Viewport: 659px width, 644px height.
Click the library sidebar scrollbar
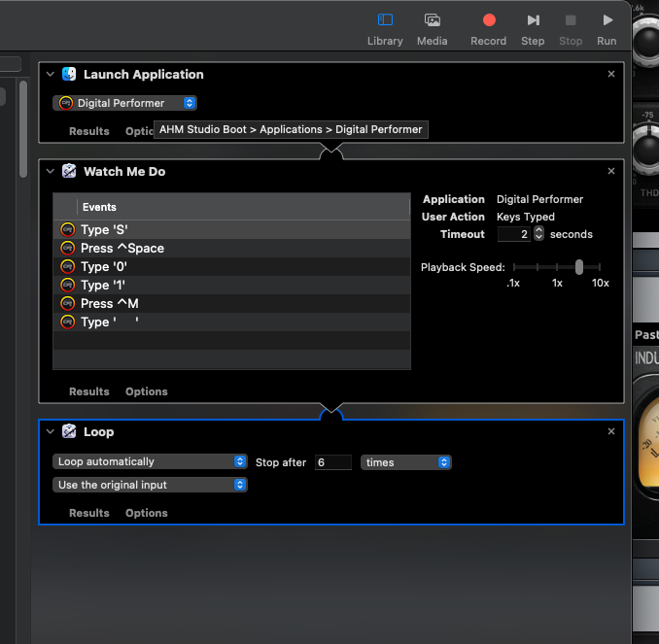click(23, 129)
